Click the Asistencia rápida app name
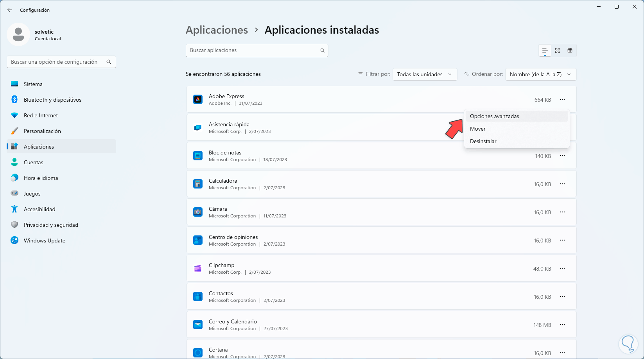Viewport: 644px width, 359px height. coord(229,124)
